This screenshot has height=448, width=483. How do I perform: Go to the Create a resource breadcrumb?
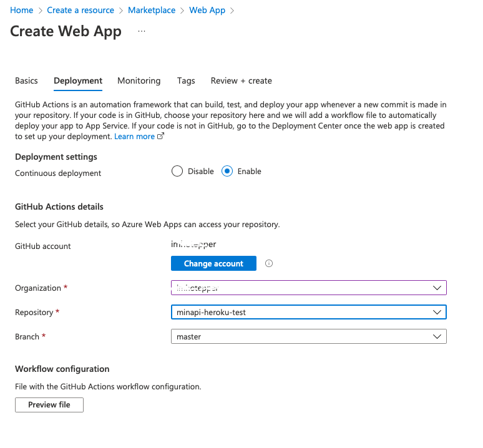80,10
